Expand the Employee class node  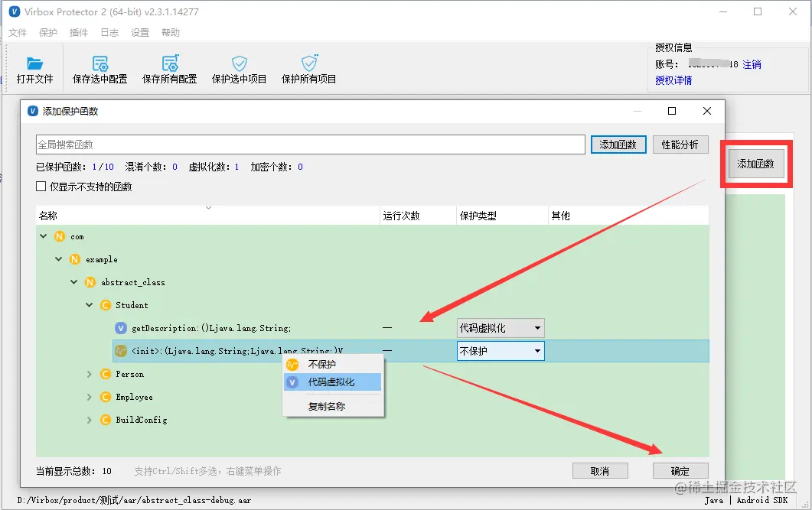click(x=89, y=397)
